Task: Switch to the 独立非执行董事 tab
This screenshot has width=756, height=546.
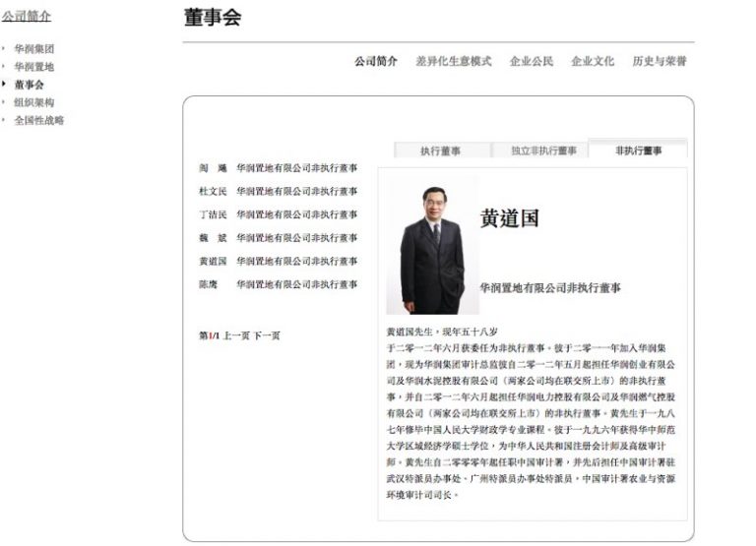Action: click(543, 151)
